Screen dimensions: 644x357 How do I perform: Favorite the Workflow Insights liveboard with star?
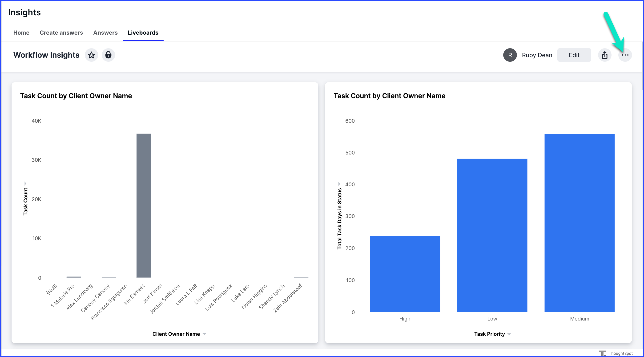tap(91, 55)
